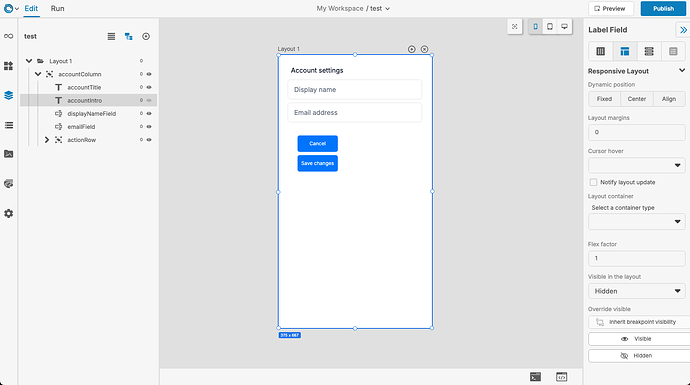Viewport: 690px width, 385px height.
Task: Click the Cancel button on canvas
Action: [317, 143]
